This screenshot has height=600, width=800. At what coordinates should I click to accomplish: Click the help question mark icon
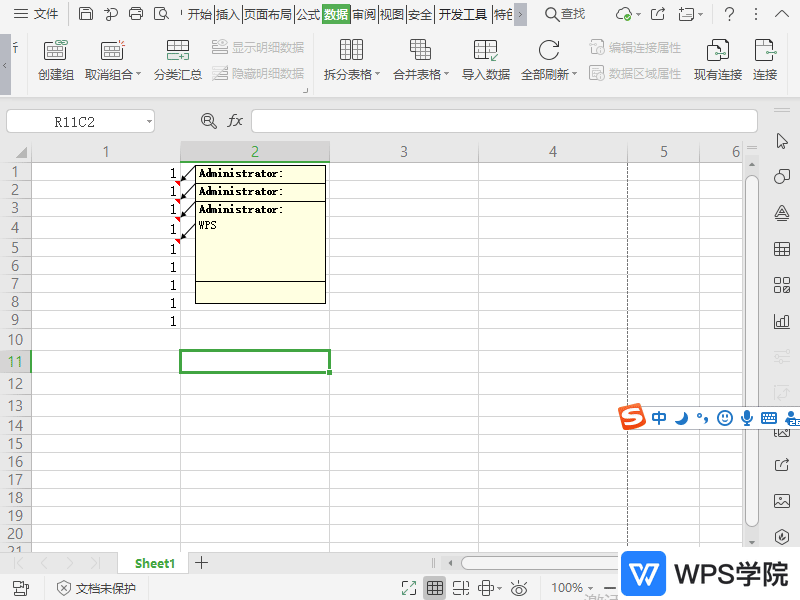point(730,14)
